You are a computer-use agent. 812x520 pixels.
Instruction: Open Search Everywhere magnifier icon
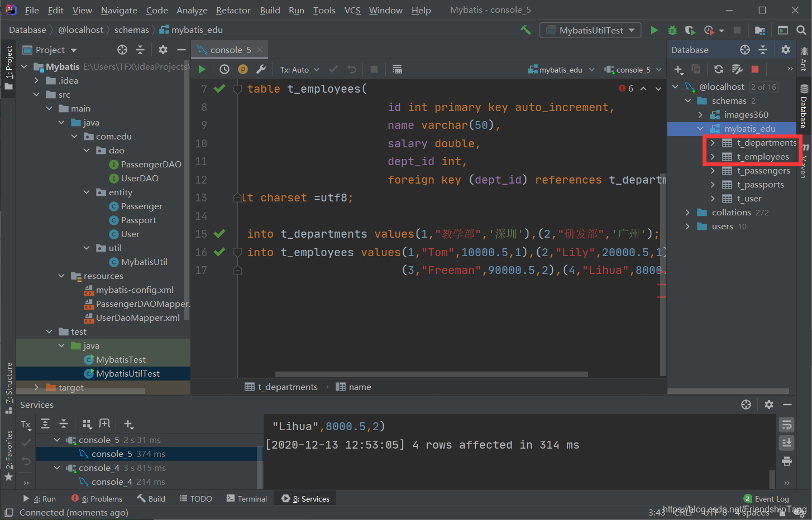coord(801,30)
